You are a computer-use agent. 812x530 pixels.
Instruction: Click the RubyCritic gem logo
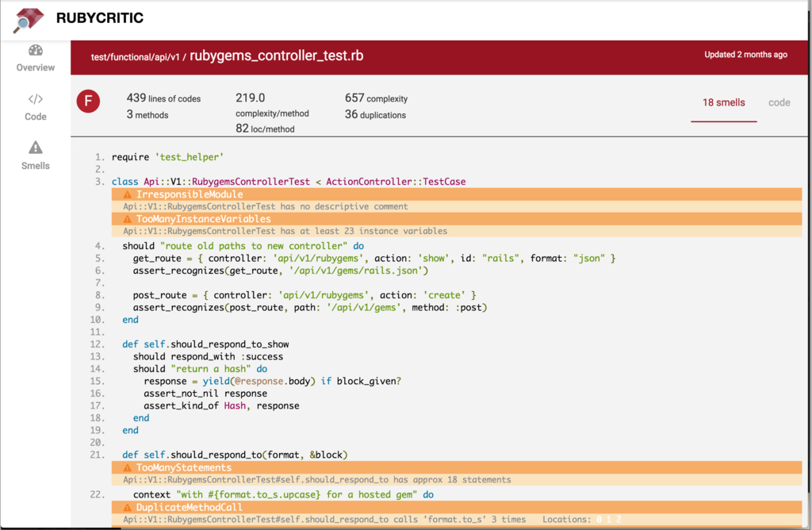coord(28,19)
